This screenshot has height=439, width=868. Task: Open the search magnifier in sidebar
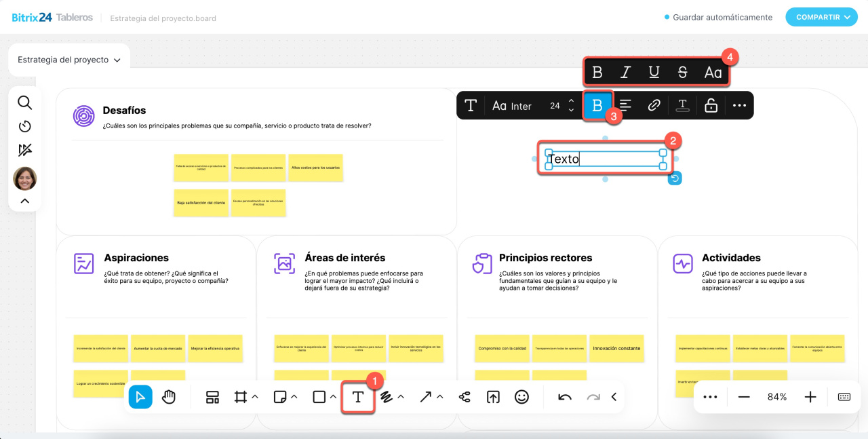click(x=24, y=102)
